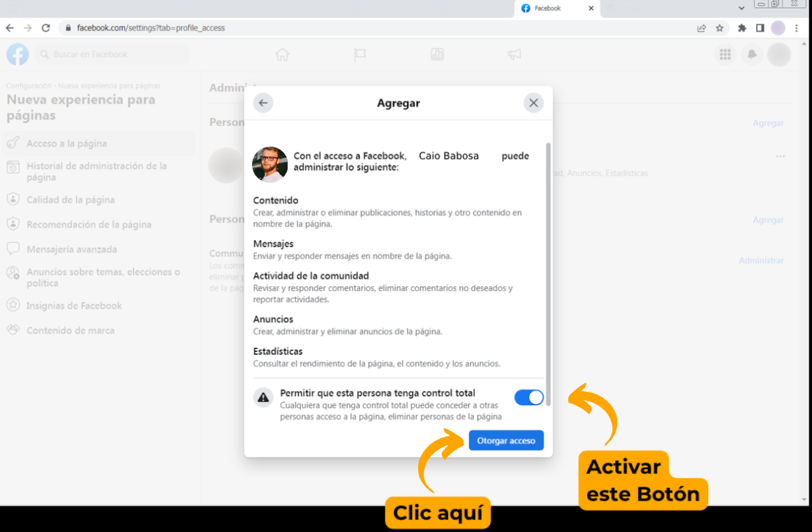Open the insights chart icon
812x532 pixels.
pyautogui.click(x=437, y=54)
